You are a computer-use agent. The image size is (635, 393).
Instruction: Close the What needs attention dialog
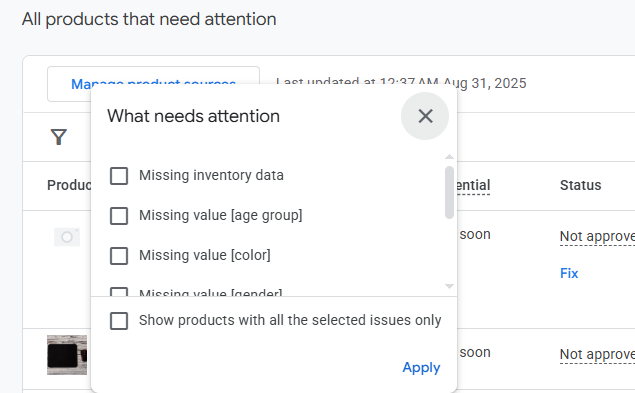pyautogui.click(x=425, y=116)
